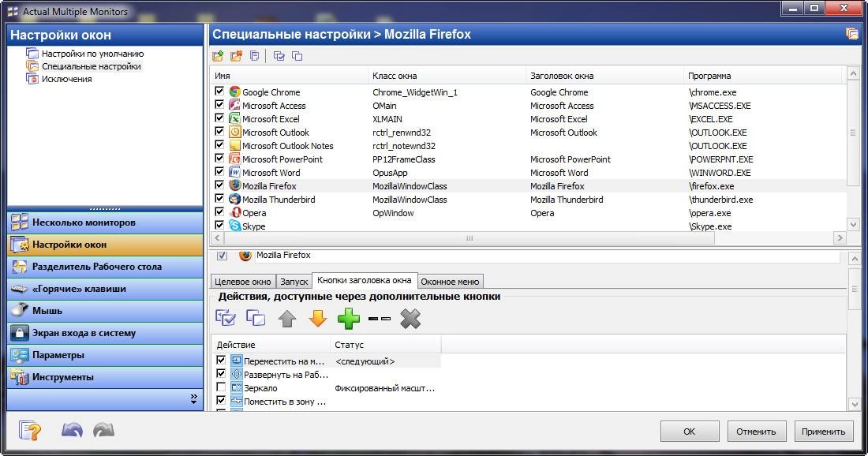Click the green plus add action icon
868x456 pixels.
349,319
